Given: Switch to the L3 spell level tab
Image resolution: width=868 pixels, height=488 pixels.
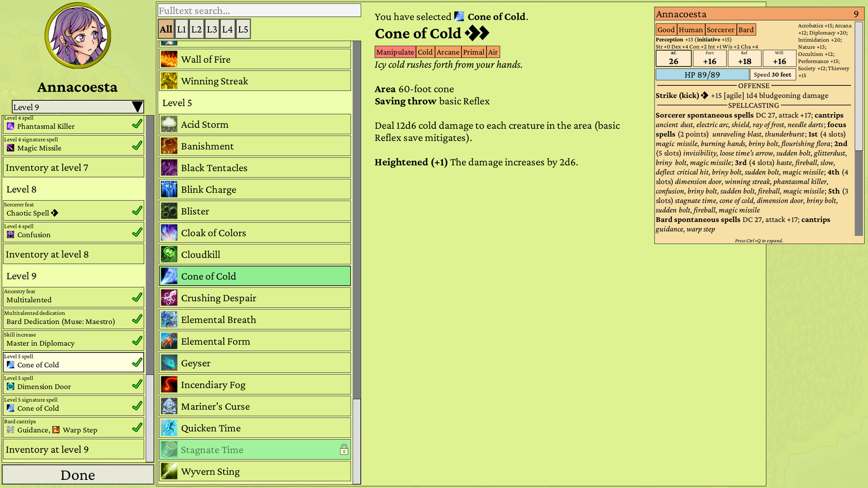Looking at the screenshot, I should [x=212, y=28].
